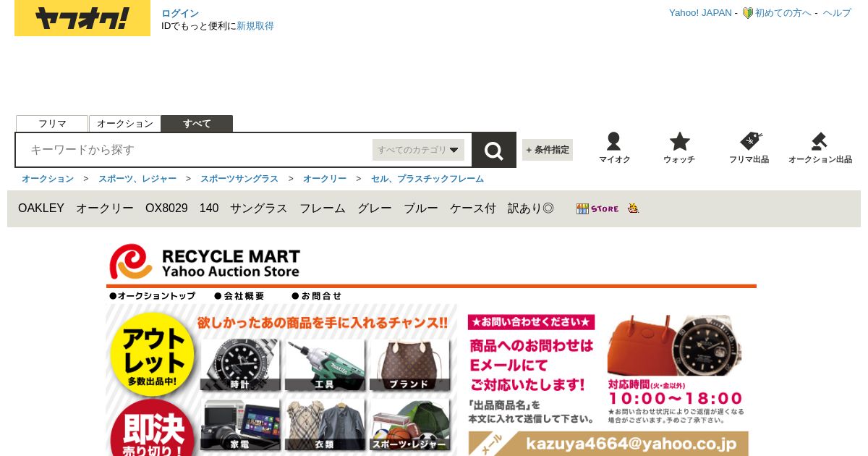Screen dimensions: 868x456
Task: Open オークショントップ store menu
Action: [x=153, y=296]
